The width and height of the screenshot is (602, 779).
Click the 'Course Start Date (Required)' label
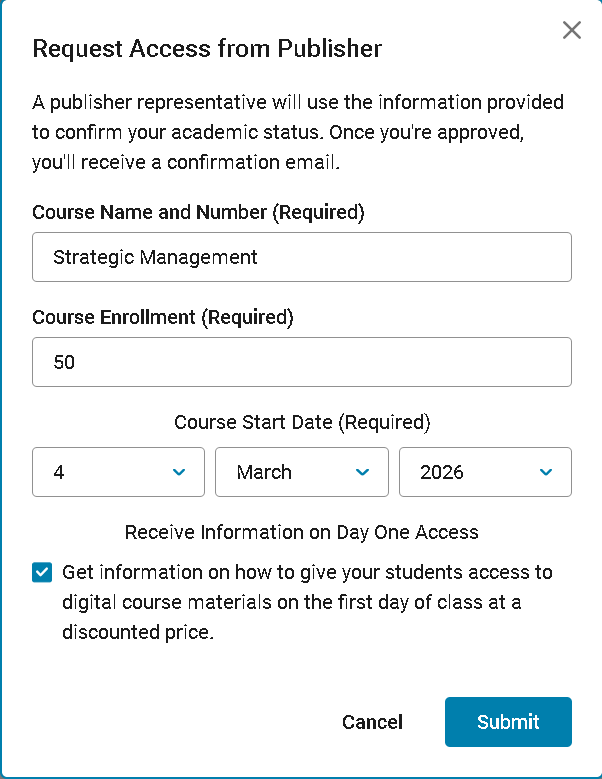click(x=302, y=422)
